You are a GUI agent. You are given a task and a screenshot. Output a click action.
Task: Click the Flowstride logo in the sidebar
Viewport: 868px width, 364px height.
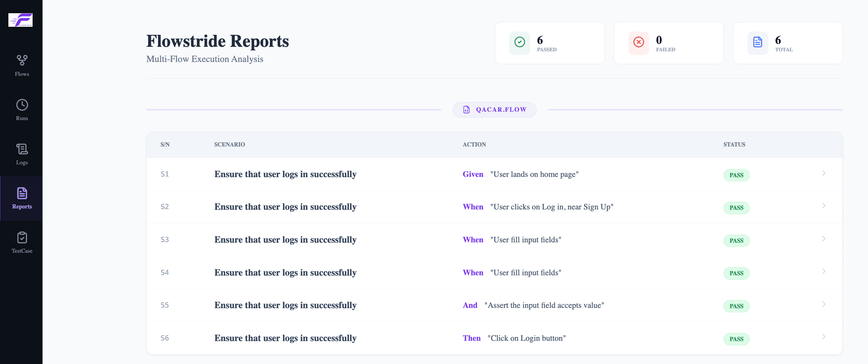pos(21,20)
